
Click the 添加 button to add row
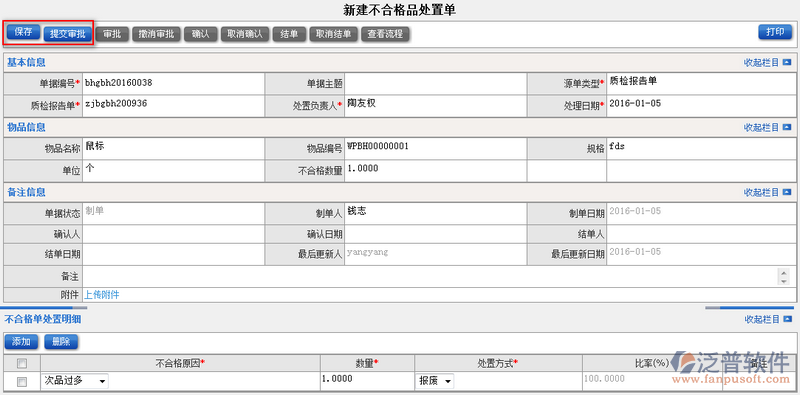tap(21, 341)
